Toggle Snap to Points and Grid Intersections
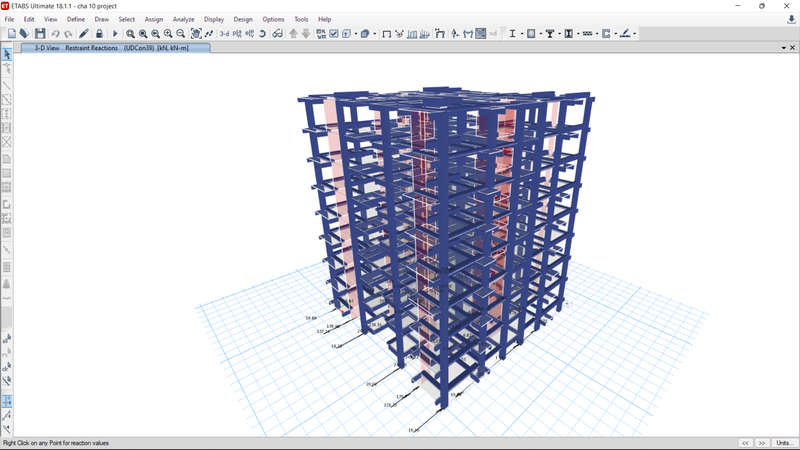This screenshot has height=450, width=800. point(7,401)
